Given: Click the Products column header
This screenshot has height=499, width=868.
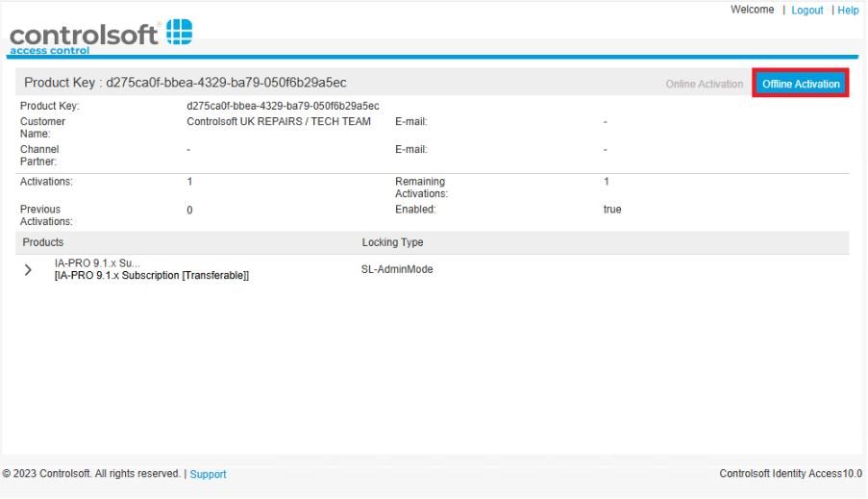Looking at the screenshot, I should tap(43, 242).
